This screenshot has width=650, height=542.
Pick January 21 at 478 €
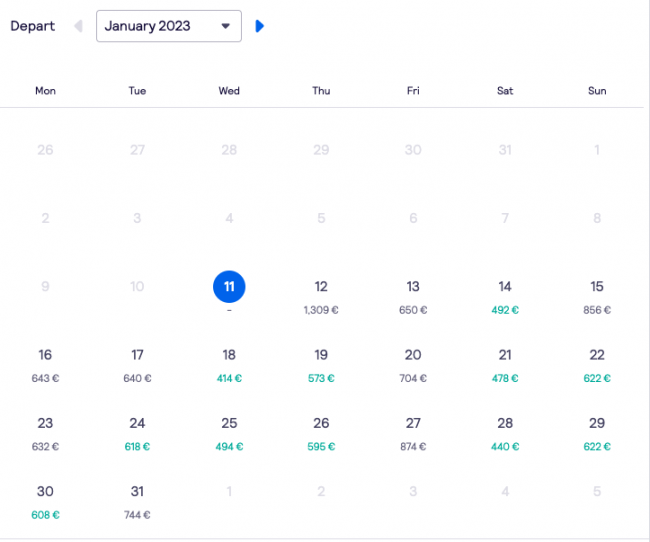pos(505,365)
